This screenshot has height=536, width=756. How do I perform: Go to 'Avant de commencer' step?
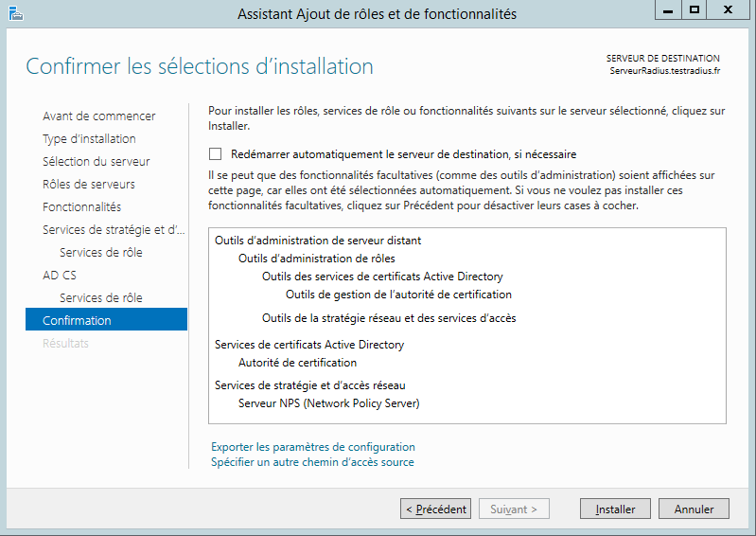99,116
